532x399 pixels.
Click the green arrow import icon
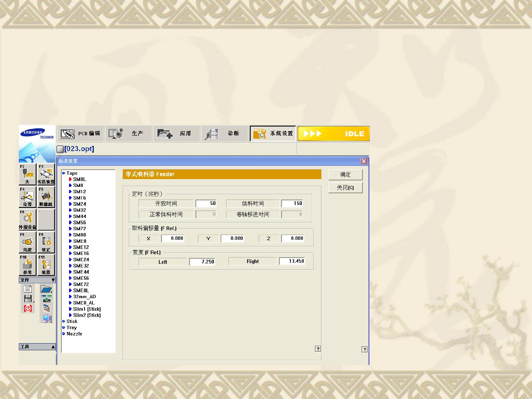click(x=46, y=299)
